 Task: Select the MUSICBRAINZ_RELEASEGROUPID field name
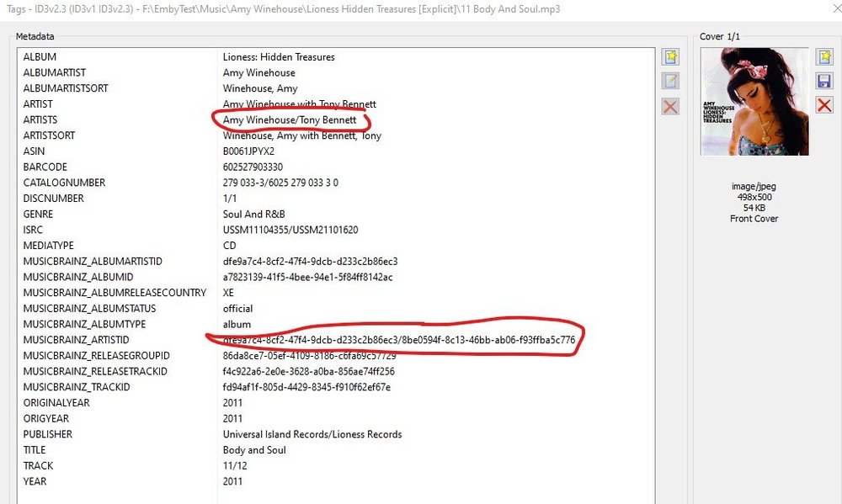pos(96,355)
